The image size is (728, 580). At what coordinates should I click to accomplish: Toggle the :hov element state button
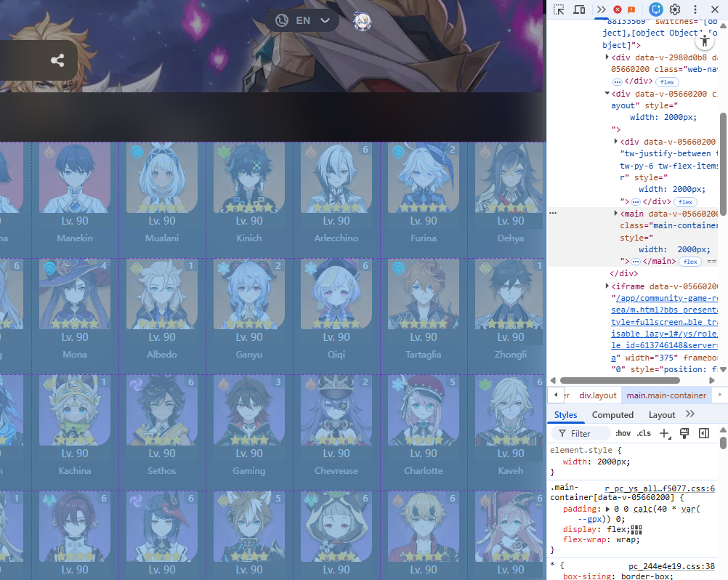pyautogui.click(x=623, y=433)
